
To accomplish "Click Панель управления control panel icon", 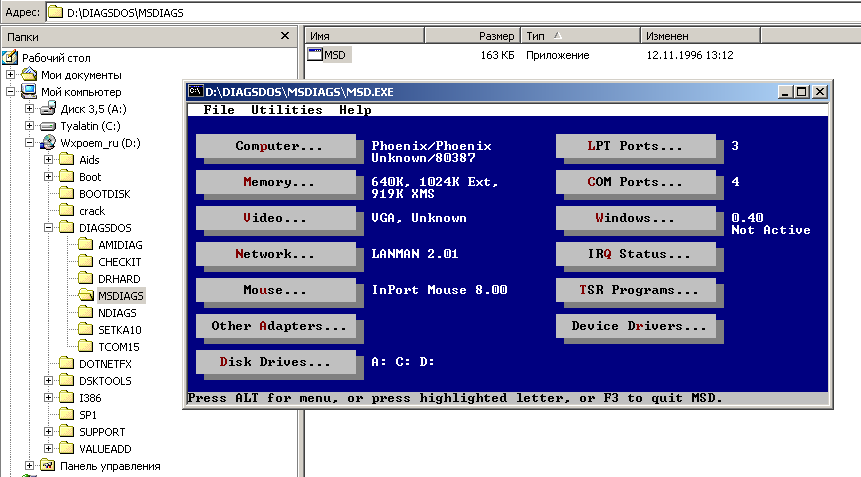I will 48,465.
